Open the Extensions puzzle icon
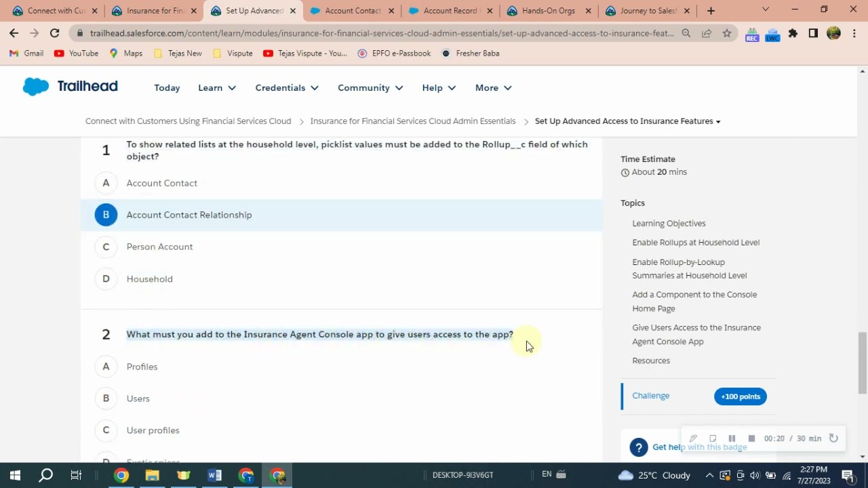The width and height of the screenshot is (868, 488). tap(793, 33)
